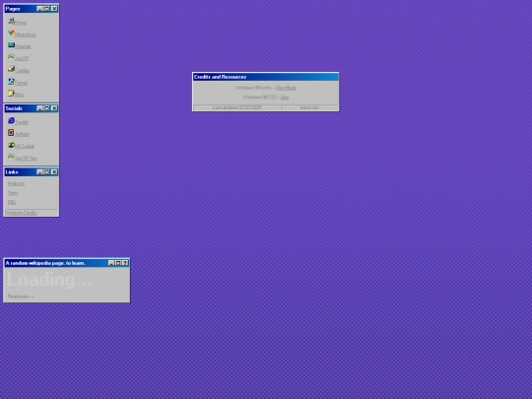Open the link between Arab.org and PBS
Screen dimensions: 532x399
click(13, 193)
